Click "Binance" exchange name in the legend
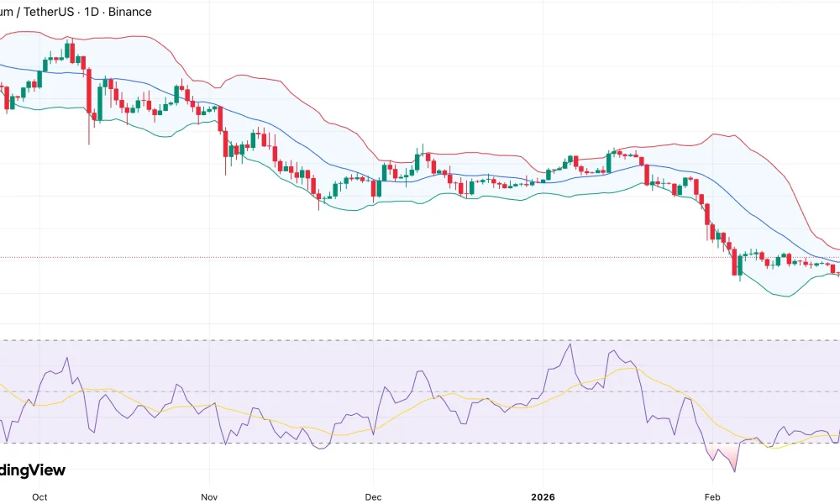 (x=130, y=12)
